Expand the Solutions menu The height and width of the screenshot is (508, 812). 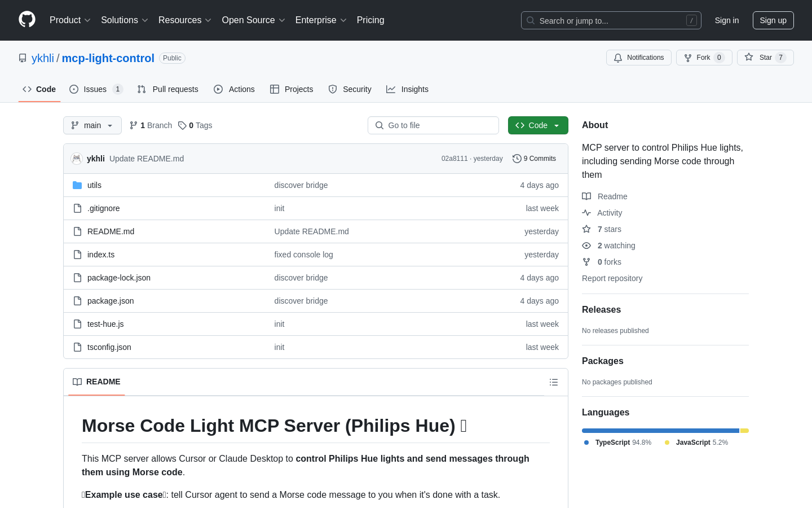pyautogui.click(x=125, y=20)
